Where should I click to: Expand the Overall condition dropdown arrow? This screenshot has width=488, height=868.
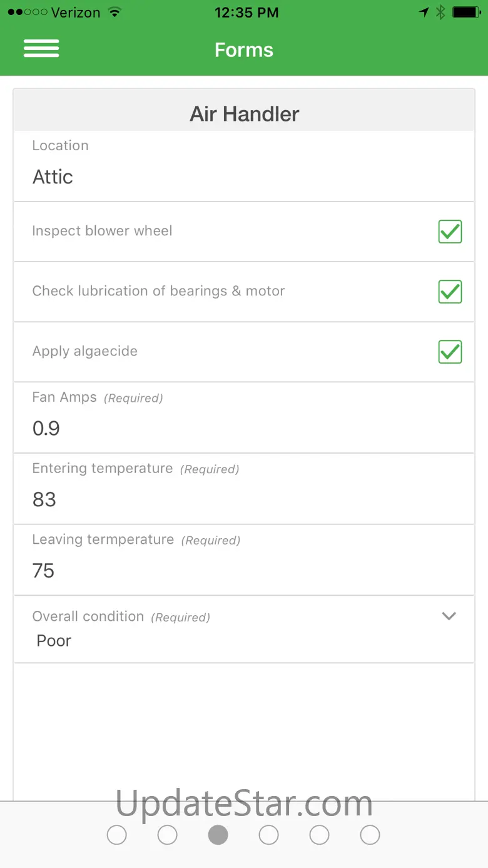tap(449, 616)
